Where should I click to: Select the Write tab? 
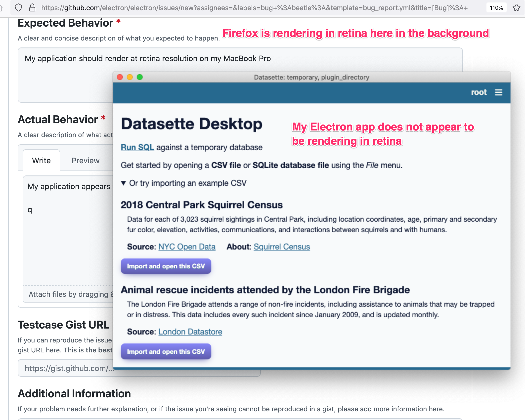(x=41, y=161)
